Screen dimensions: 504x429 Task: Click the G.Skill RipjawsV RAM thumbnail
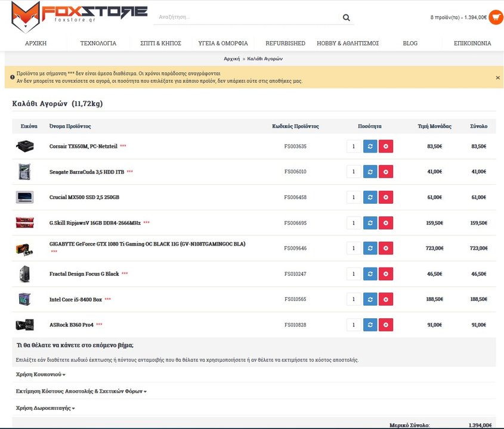click(x=24, y=222)
